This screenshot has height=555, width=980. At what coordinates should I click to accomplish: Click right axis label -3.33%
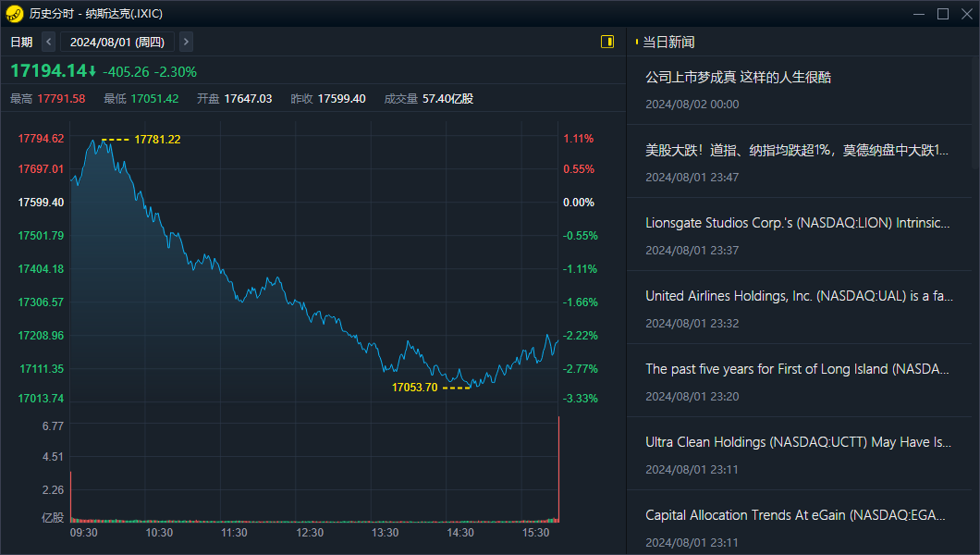point(580,399)
